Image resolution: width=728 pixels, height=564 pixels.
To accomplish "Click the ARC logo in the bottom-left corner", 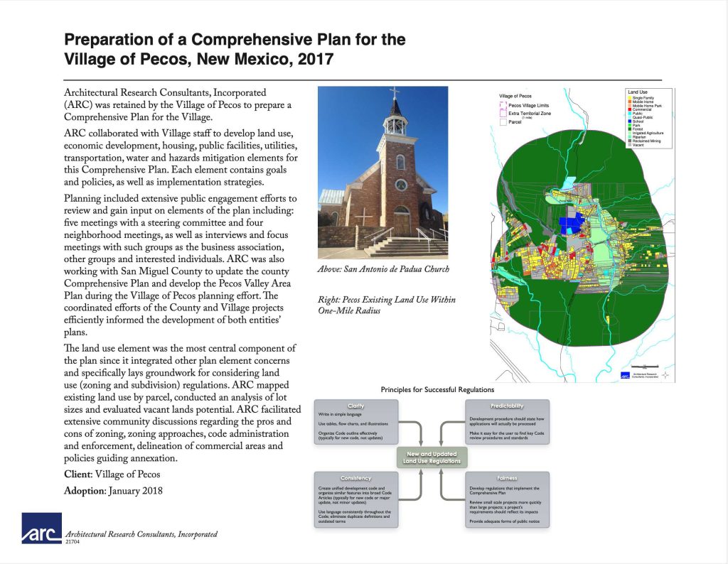I will 41,531.
